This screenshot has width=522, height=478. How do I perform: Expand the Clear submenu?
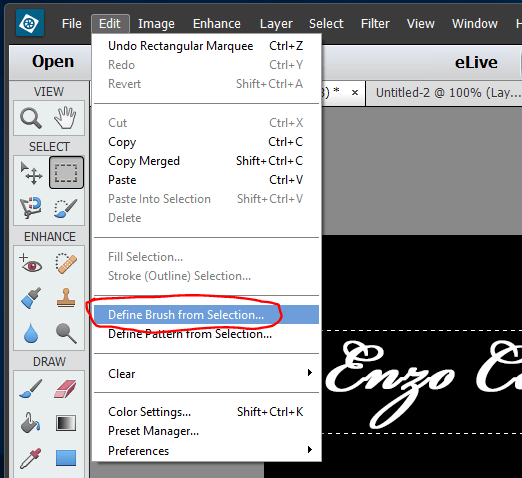(206, 374)
